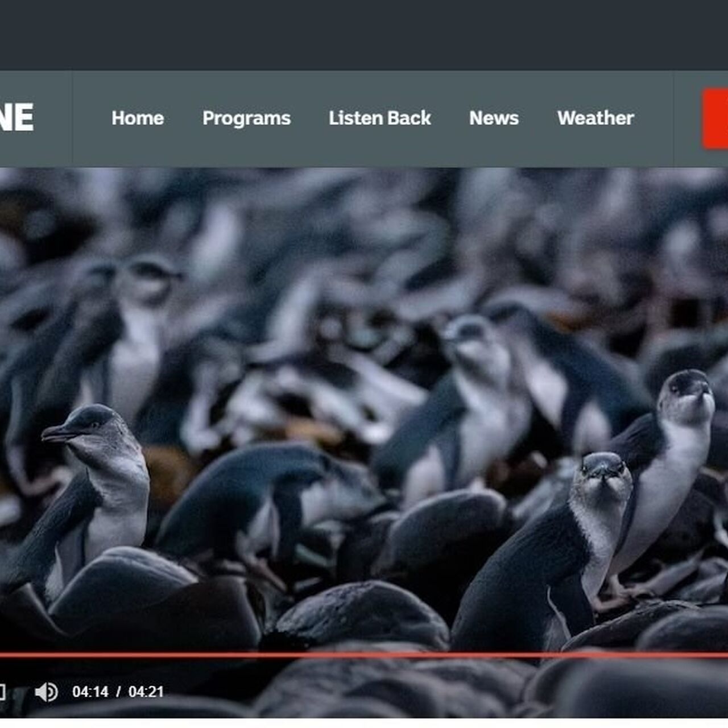Navigate to the Weather page
The height and width of the screenshot is (728, 728).
tap(595, 118)
